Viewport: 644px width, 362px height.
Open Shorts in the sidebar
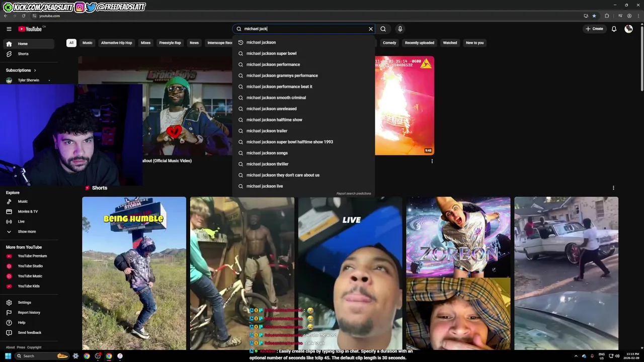(29, 54)
